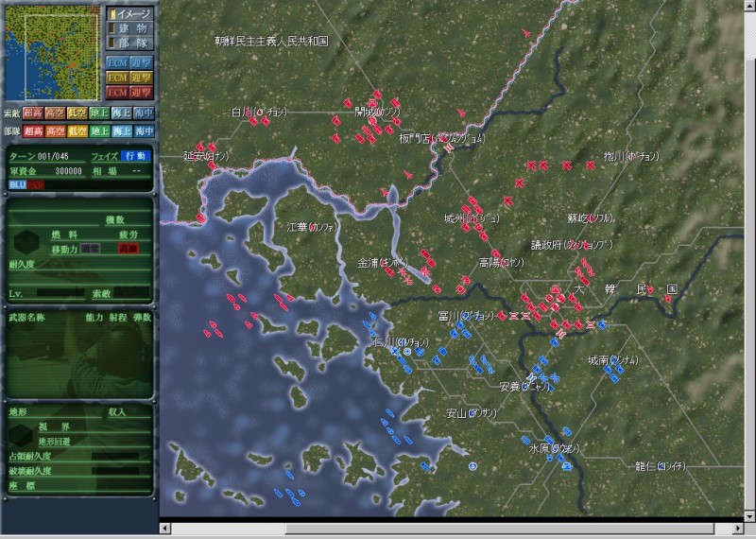Choose 高速 movement speed
Image resolution: width=756 pixels, height=539 pixels.
129,249
